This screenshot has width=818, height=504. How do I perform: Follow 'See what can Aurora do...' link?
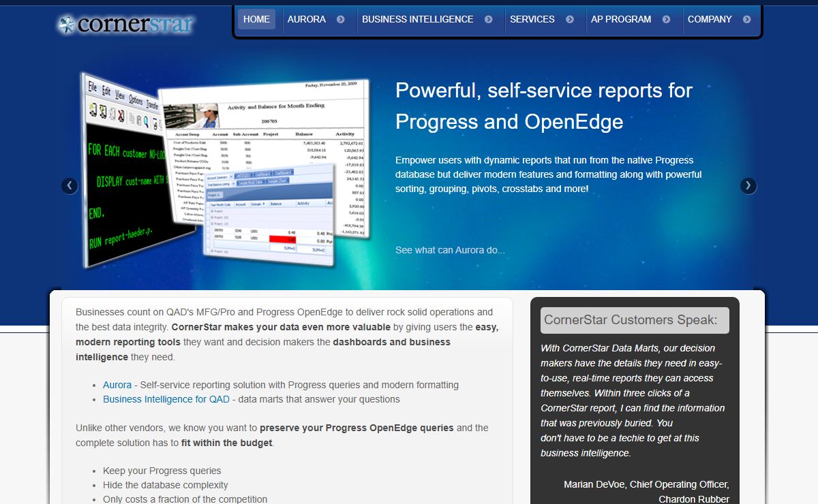pos(450,250)
